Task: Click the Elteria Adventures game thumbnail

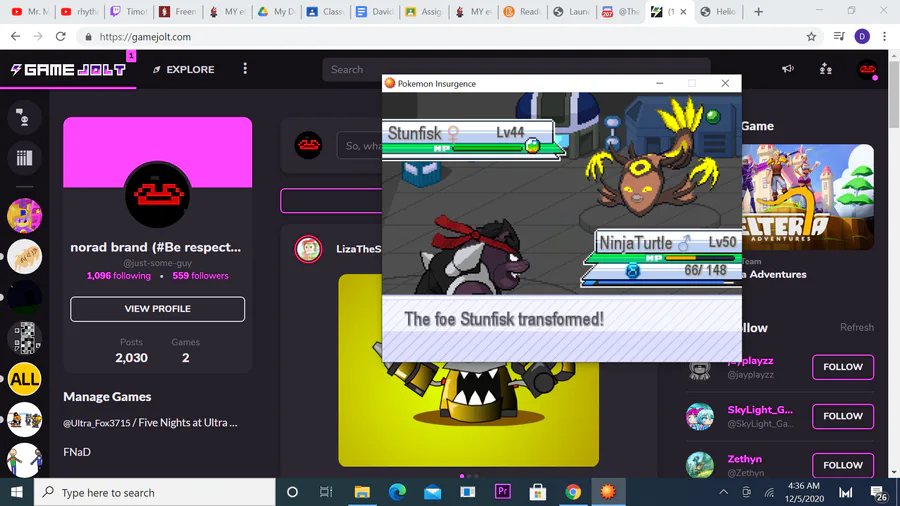Action: pos(808,196)
